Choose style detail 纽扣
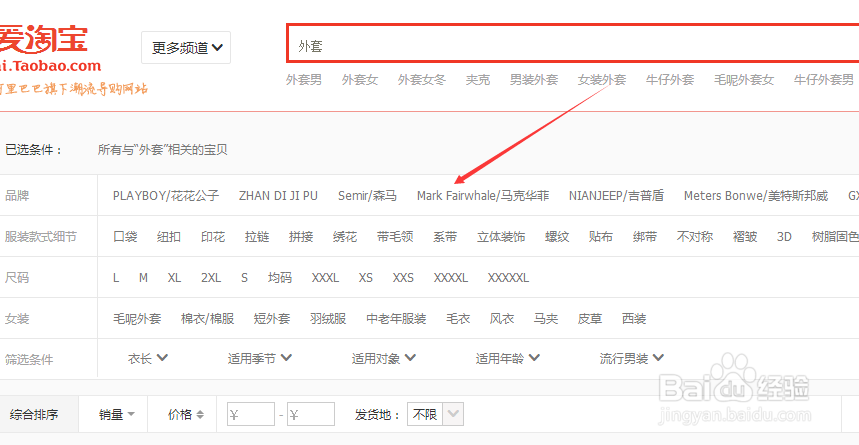 point(169,237)
